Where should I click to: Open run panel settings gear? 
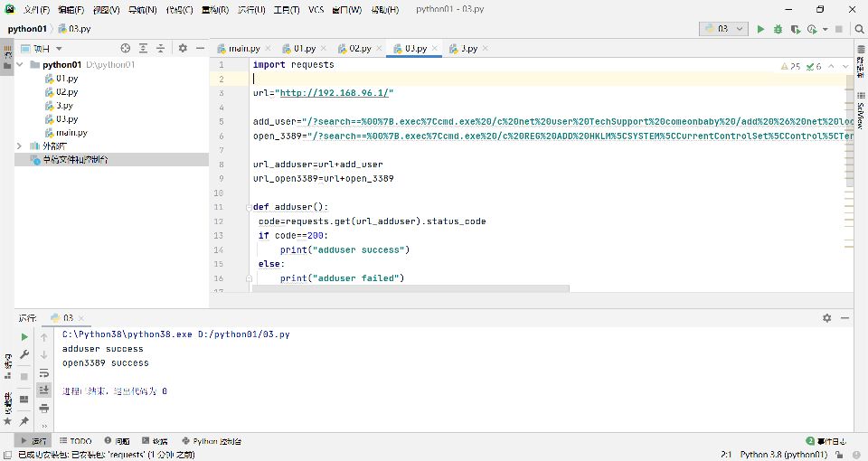coord(826,317)
